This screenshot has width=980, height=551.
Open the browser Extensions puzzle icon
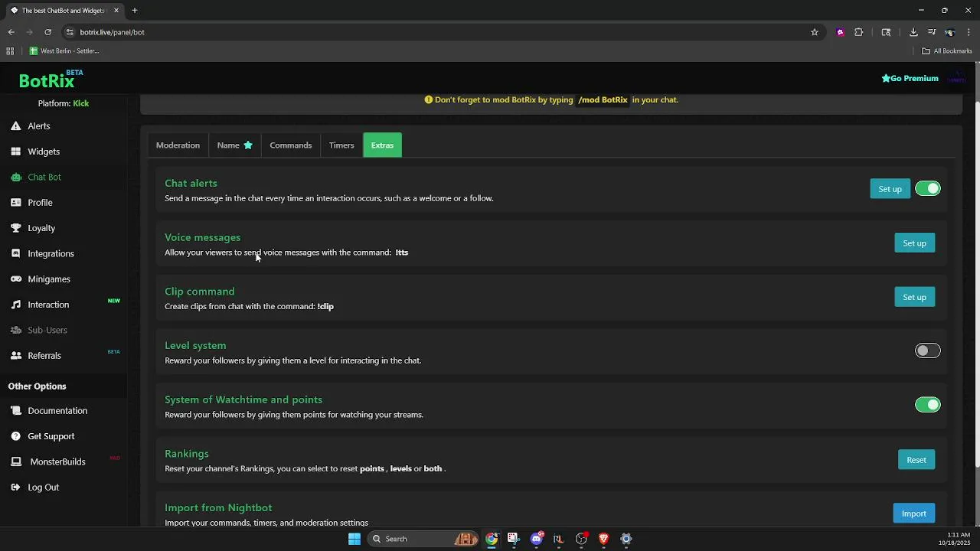(859, 32)
